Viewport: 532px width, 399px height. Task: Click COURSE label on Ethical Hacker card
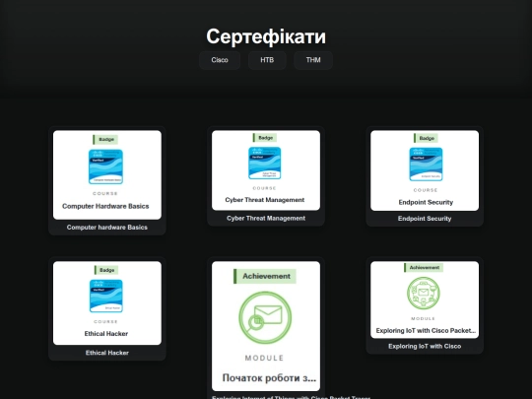pyautogui.click(x=105, y=321)
